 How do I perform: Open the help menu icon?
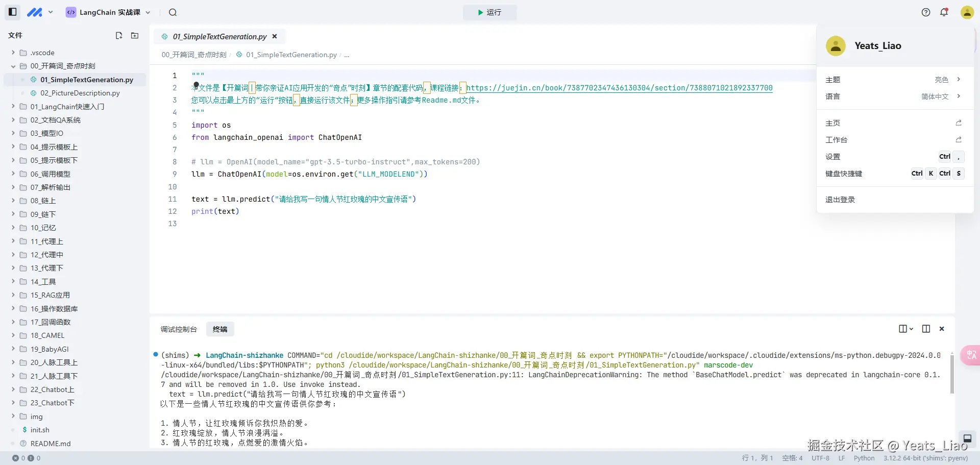[925, 12]
